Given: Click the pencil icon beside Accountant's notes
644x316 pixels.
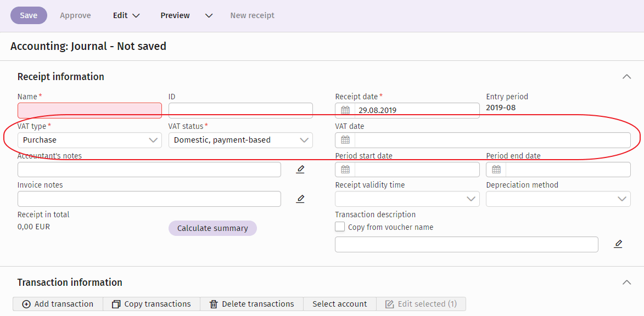Looking at the screenshot, I should tap(300, 169).
